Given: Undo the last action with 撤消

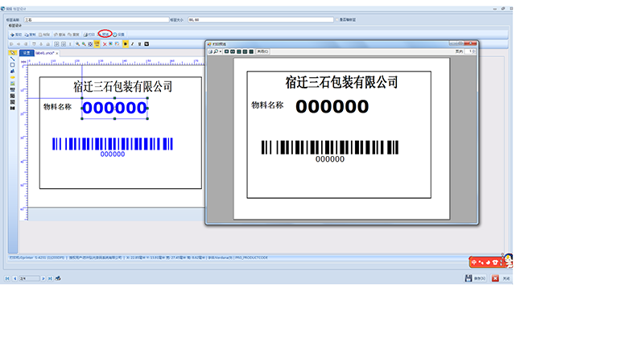Looking at the screenshot, I should [x=59, y=35].
